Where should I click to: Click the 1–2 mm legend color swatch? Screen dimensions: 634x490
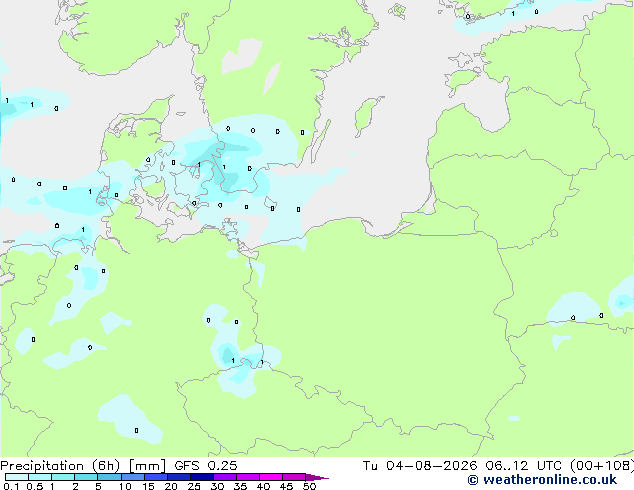pyautogui.click(x=63, y=477)
